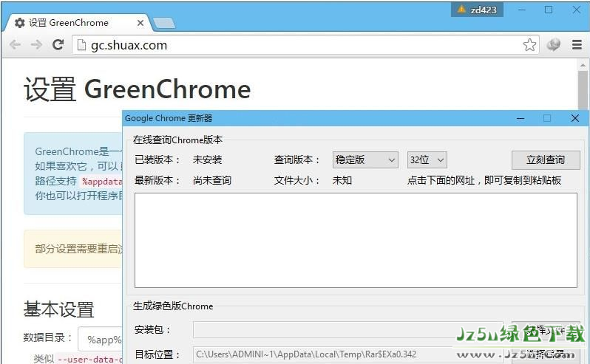Click the 基本设置 section heading
Viewport: 590px width, 364px height.
58,310
